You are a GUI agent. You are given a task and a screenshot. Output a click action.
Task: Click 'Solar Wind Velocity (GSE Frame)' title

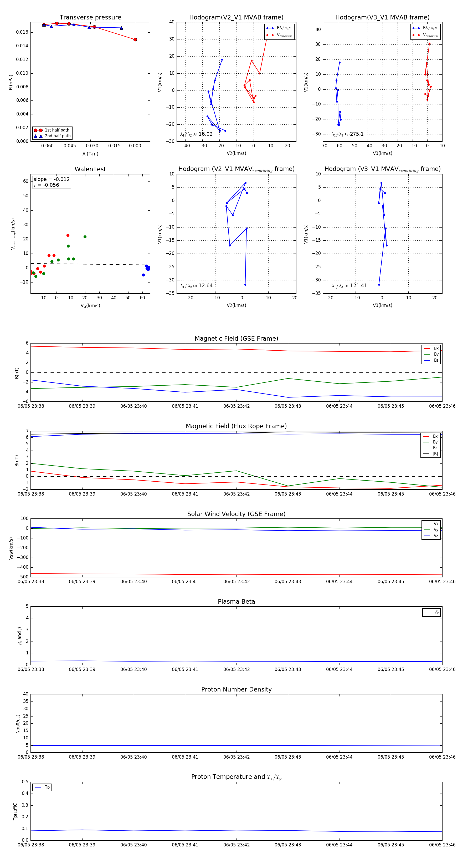pyautogui.click(x=236, y=514)
